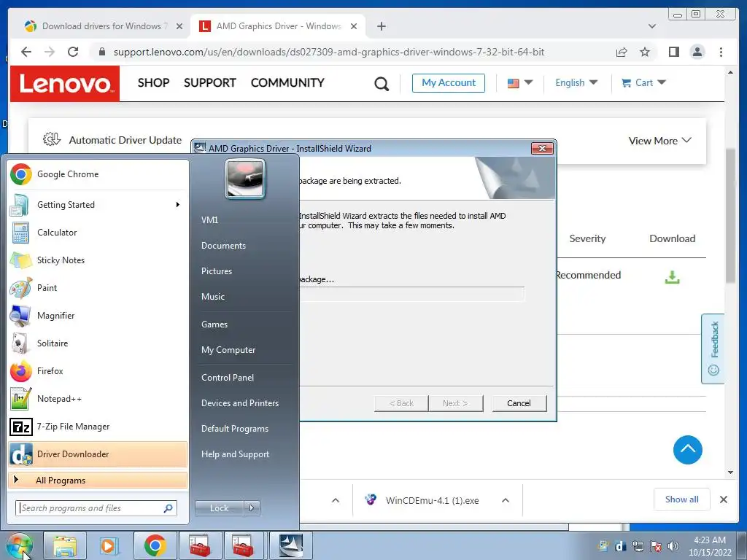Open Windows Explorer from taskbar
Screen dimensions: 747x560
pyautogui.click(x=65, y=545)
